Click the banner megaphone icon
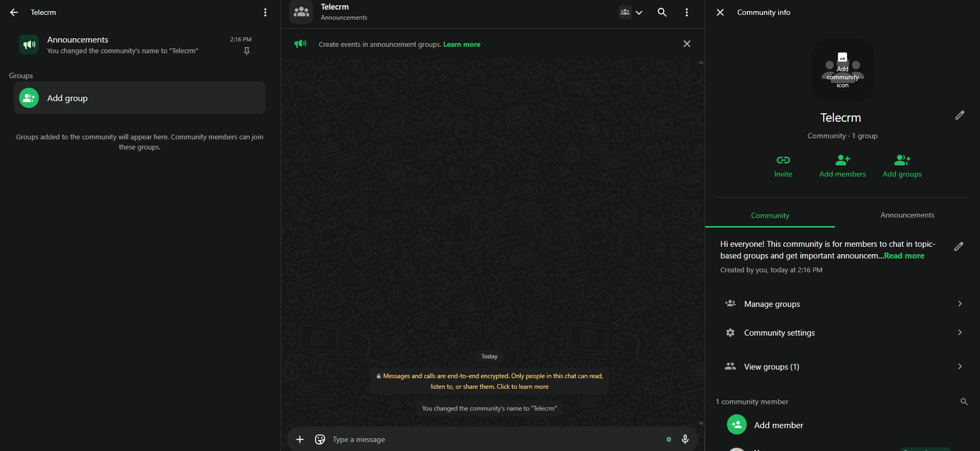980x451 pixels. click(x=301, y=44)
